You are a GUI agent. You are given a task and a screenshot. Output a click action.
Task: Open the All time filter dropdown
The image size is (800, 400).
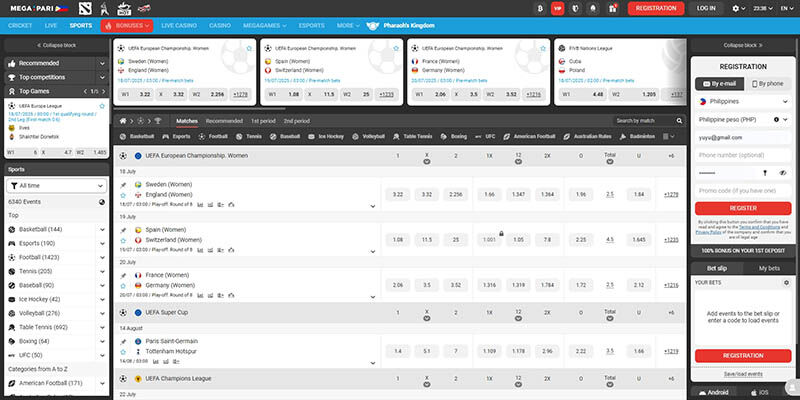(57, 186)
